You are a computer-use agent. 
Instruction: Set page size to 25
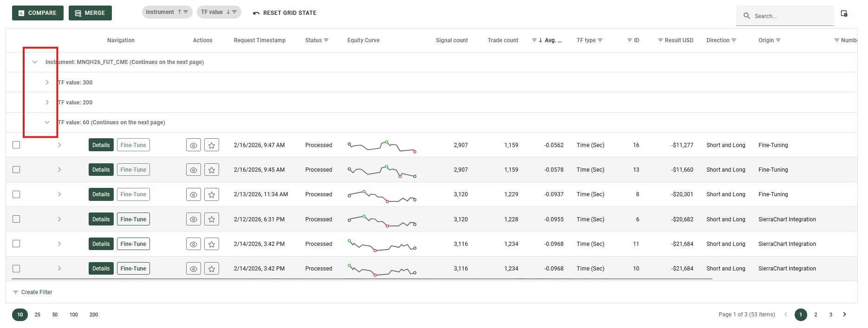point(38,315)
